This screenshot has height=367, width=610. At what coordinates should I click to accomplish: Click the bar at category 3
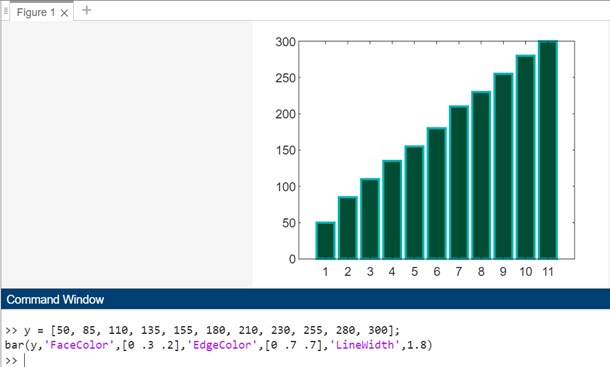(370, 219)
